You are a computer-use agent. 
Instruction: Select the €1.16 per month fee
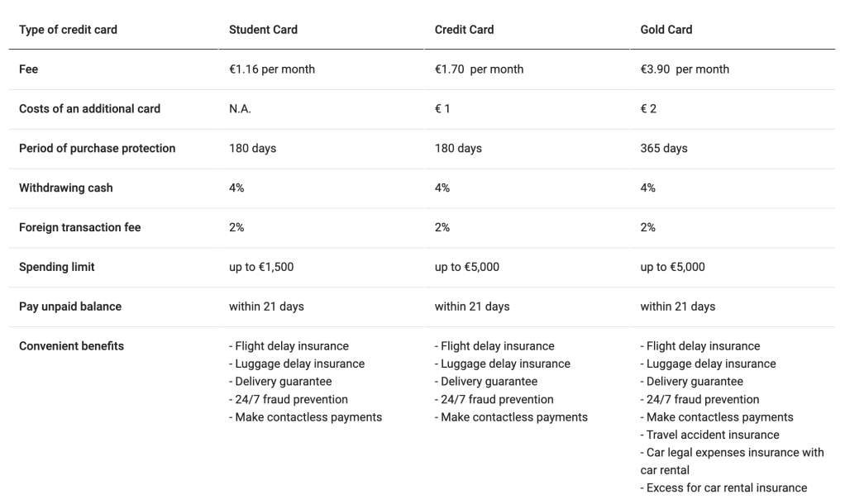coord(272,69)
